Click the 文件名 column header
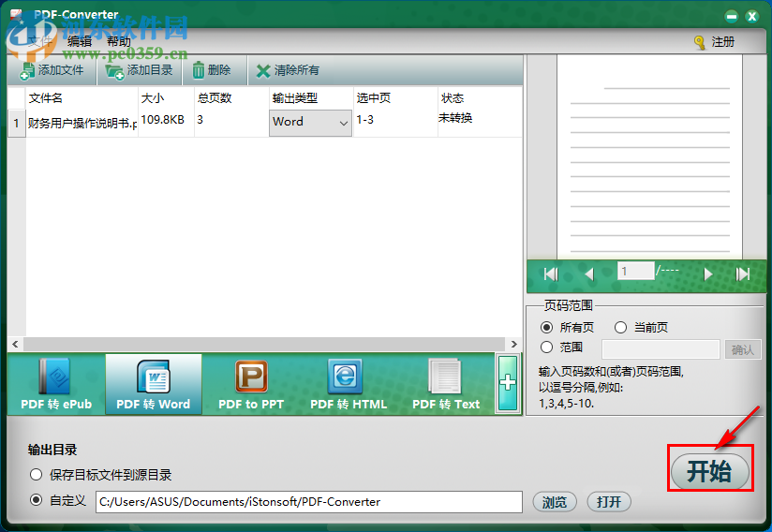Image resolution: width=772 pixels, height=532 pixels. point(82,98)
